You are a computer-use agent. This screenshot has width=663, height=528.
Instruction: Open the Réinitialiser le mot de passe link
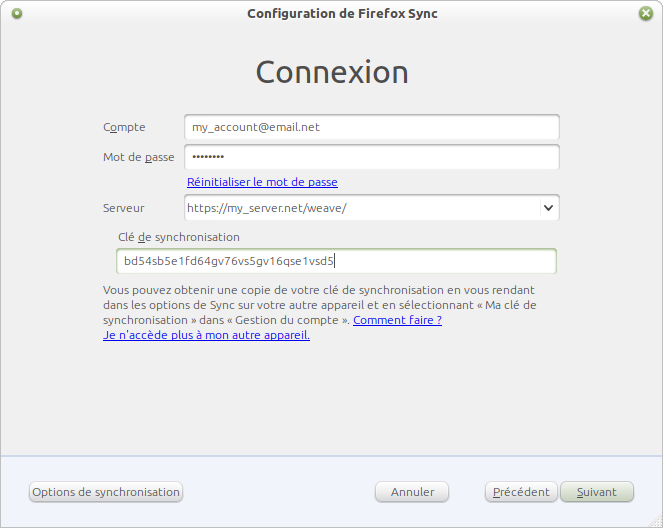(x=262, y=182)
